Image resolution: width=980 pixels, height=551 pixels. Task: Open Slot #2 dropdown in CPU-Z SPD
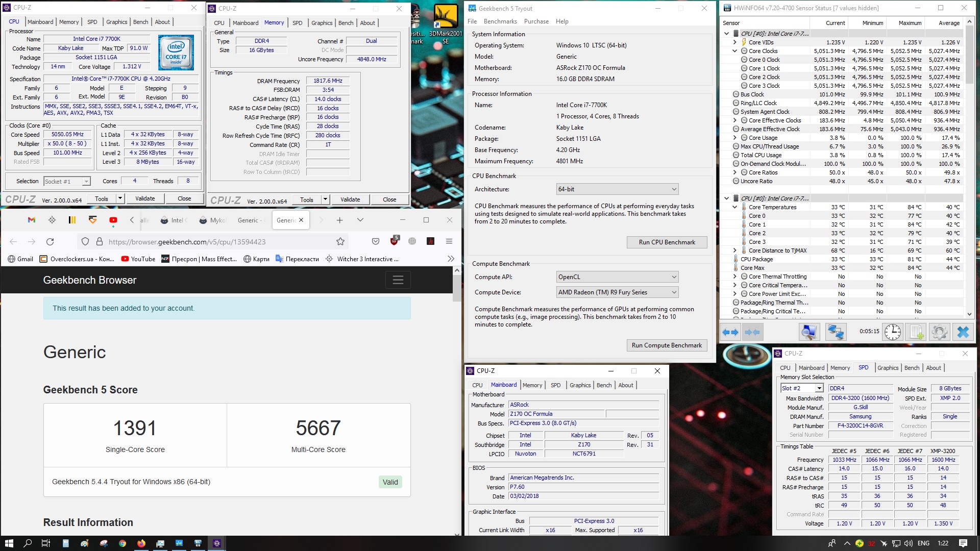click(802, 389)
